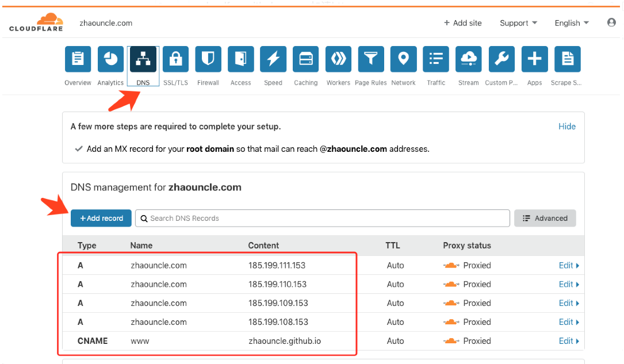Open the Access door icon
624x364 pixels.
pos(241,59)
